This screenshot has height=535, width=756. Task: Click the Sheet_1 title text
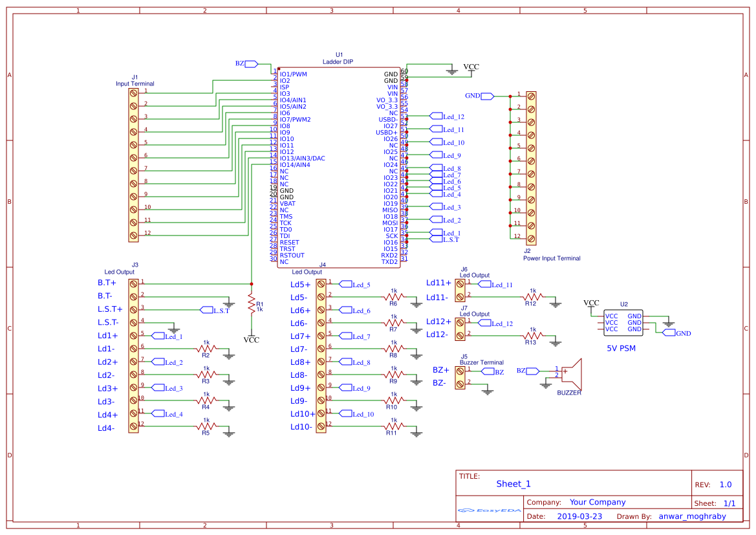(513, 484)
